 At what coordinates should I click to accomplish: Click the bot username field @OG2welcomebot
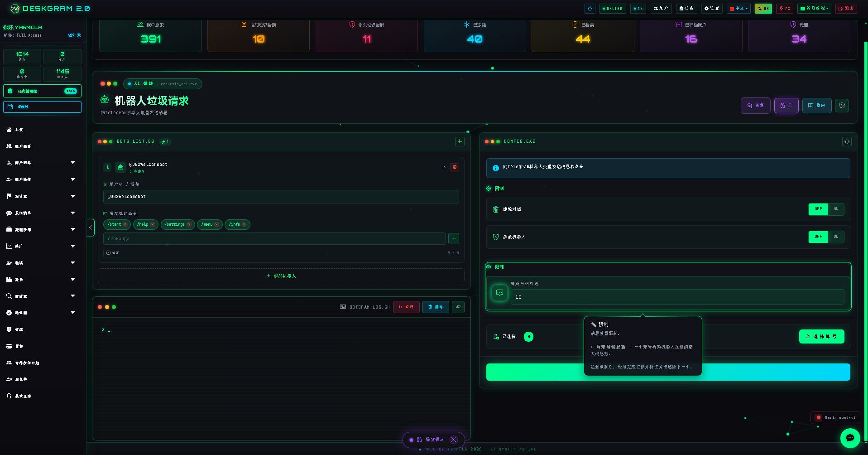pyautogui.click(x=281, y=197)
